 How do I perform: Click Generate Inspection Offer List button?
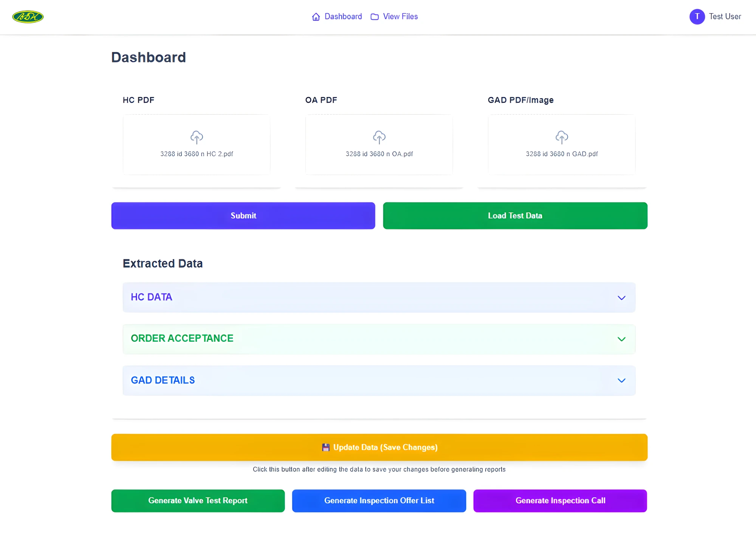click(x=379, y=501)
